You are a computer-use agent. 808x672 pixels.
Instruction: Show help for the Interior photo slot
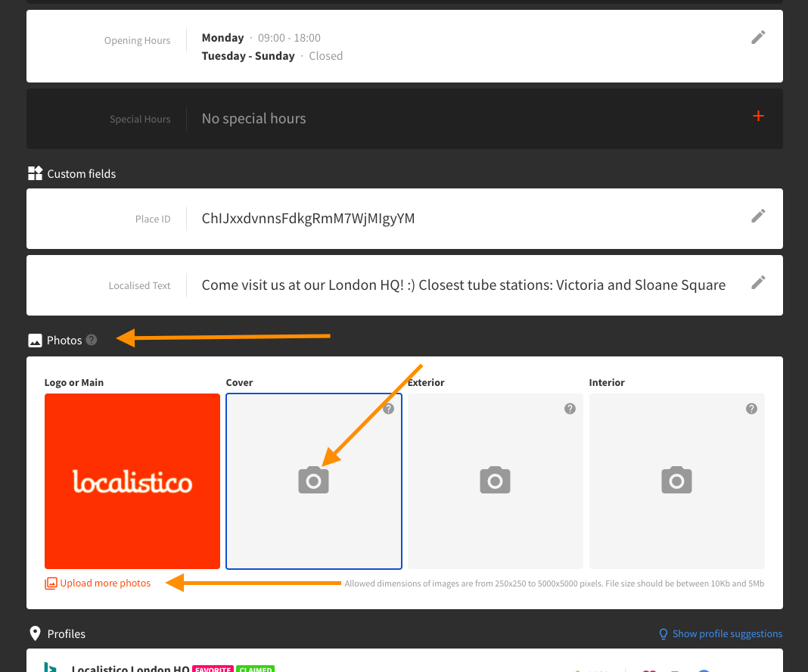coord(751,409)
